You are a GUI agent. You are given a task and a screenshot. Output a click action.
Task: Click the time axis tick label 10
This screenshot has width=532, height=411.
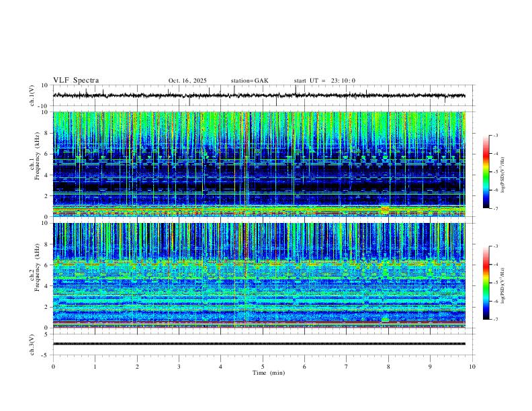[x=472, y=367]
